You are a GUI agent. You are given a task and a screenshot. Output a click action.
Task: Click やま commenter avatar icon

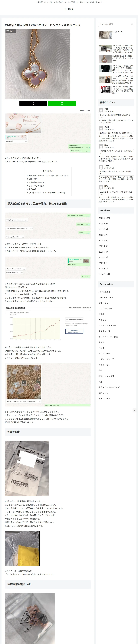[x=101, y=110]
